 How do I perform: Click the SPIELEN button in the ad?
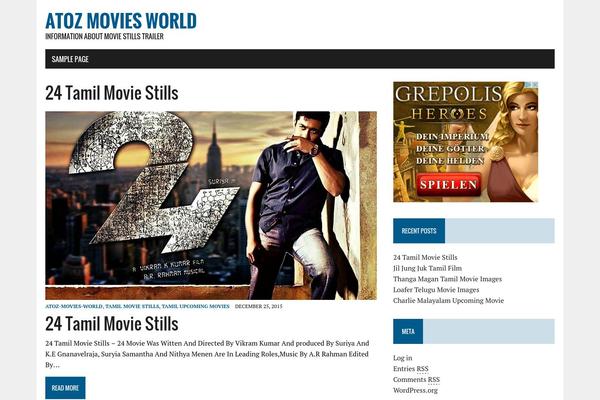pyautogui.click(x=448, y=184)
